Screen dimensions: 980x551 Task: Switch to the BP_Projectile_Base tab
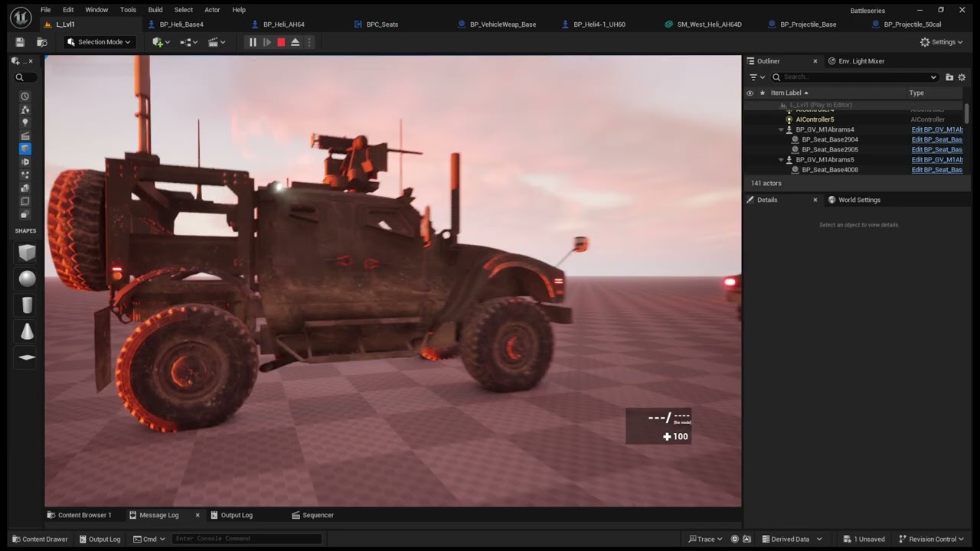click(x=808, y=24)
